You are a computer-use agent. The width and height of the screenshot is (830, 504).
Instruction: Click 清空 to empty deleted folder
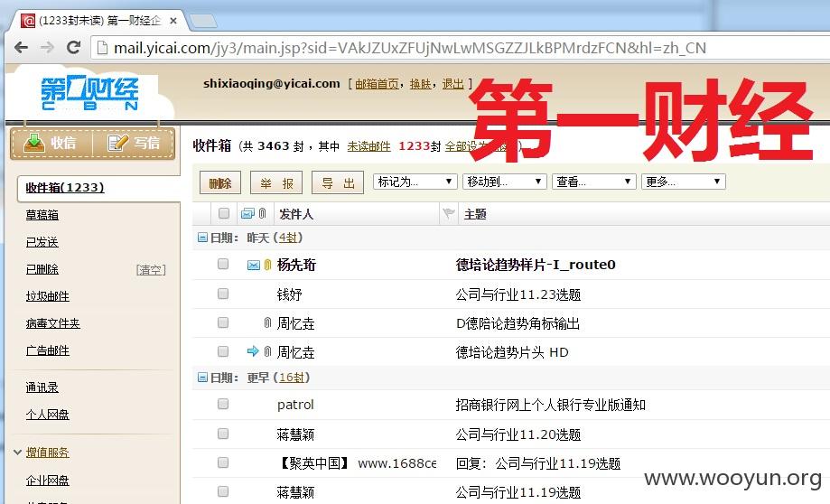[x=151, y=270]
